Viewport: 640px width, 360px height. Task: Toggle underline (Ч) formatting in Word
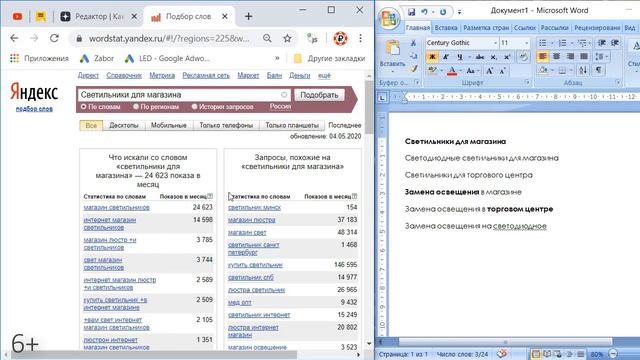click(460, 57)
